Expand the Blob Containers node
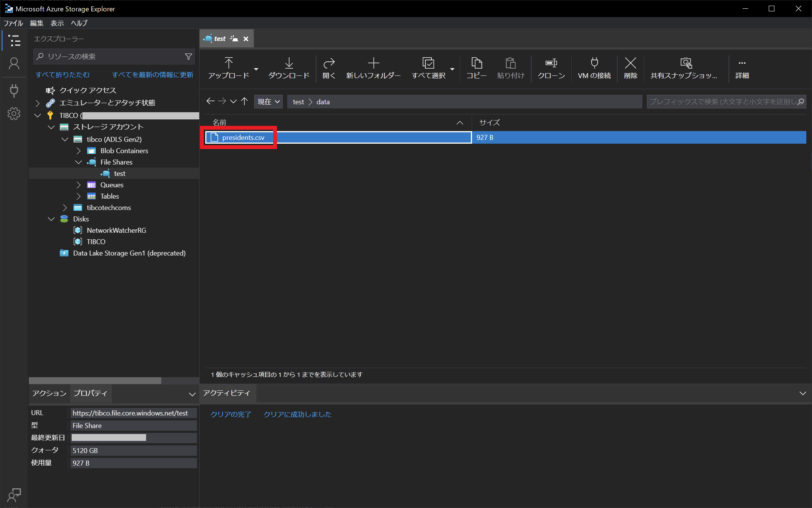 (x=79, y=151)
